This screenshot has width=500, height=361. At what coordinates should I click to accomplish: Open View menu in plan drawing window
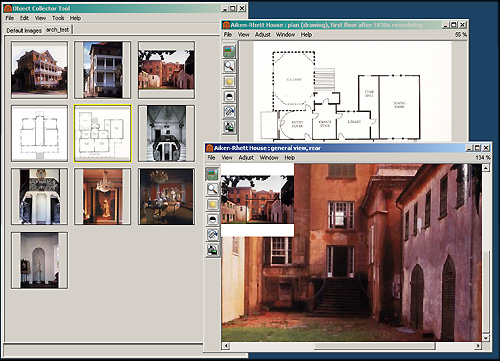click(243, 35)
